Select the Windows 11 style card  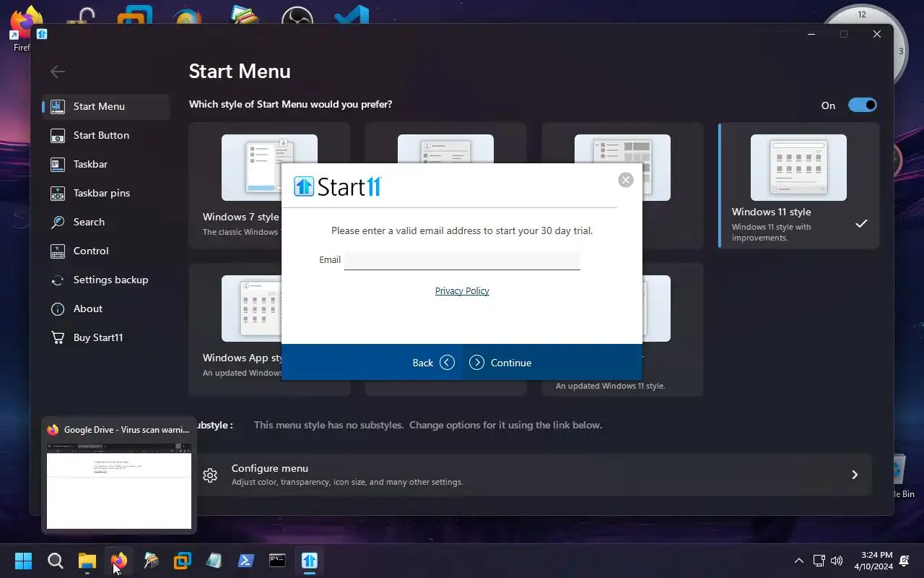[x=799, y=186]
